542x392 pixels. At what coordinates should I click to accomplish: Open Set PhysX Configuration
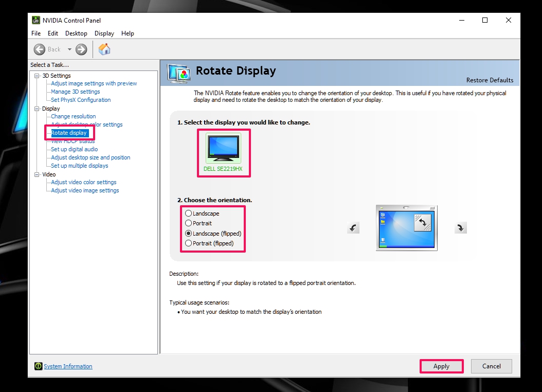[x=81, y=100]
